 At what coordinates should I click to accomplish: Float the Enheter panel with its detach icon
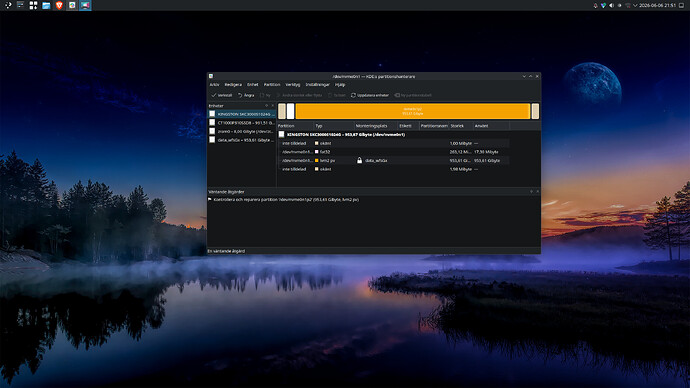coord(266,106)
